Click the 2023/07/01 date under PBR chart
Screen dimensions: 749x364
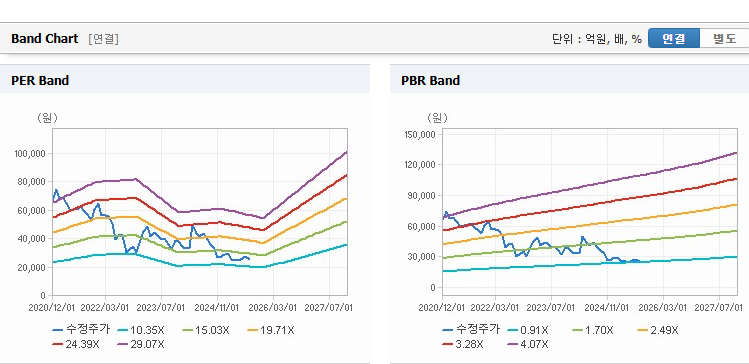551,308
